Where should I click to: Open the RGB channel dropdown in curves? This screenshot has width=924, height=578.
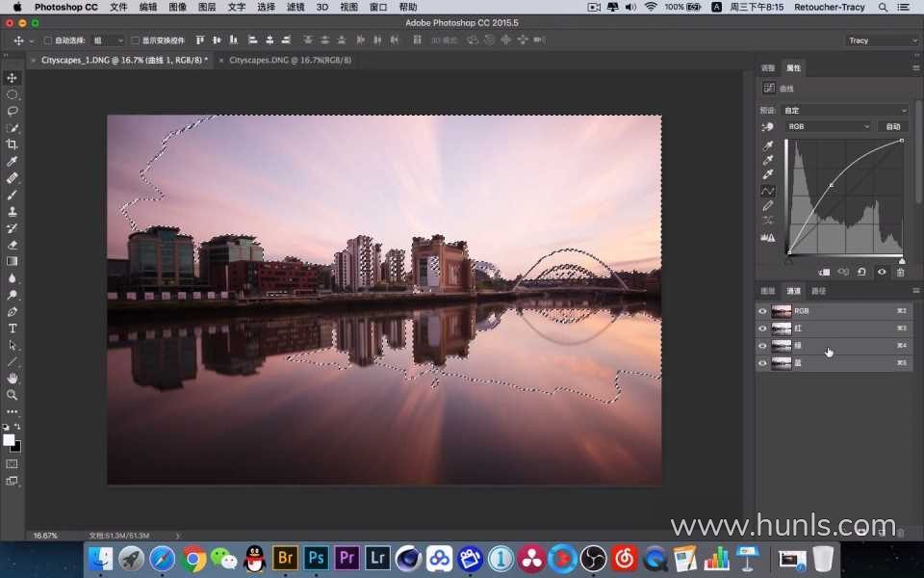(x=828, y=127)
